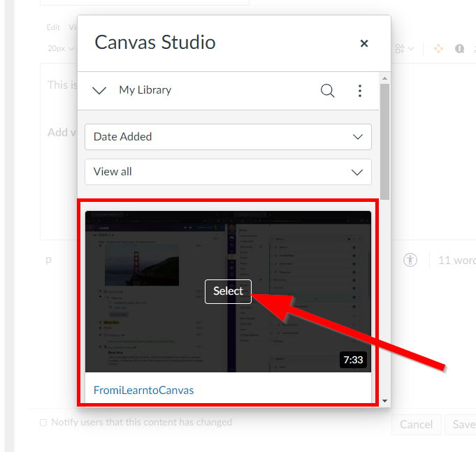Open the three-dot options menu
The width and height of the screenshot is (476, 452).
(360, 91)
